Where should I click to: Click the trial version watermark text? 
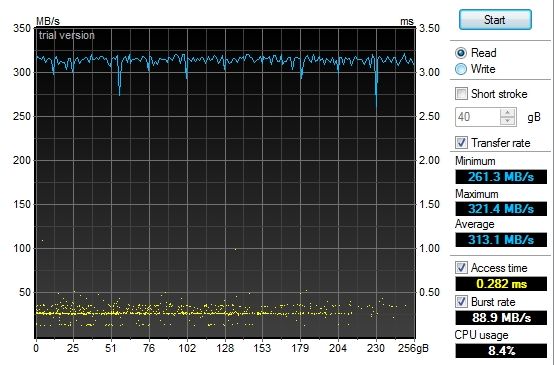67,35
